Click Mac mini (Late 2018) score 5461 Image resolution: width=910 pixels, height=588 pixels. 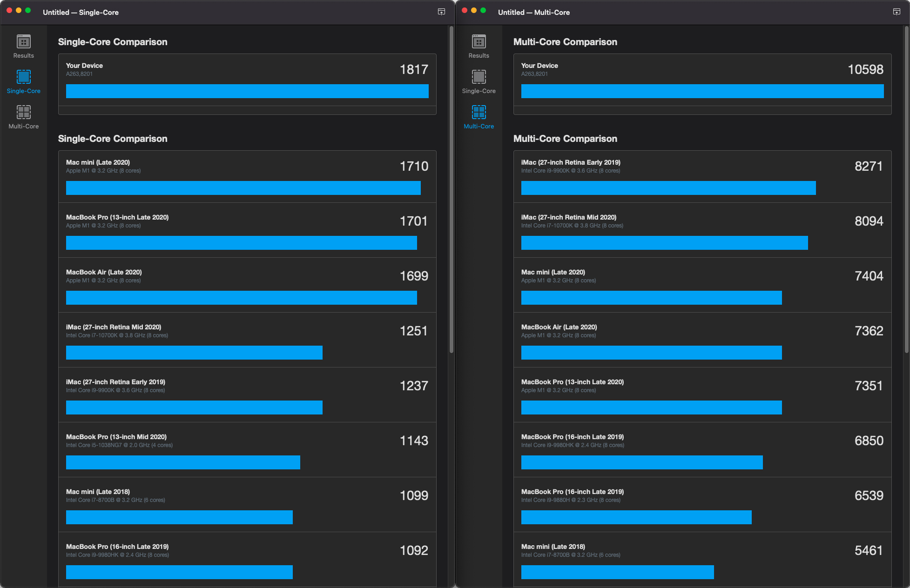pos(869,550)
